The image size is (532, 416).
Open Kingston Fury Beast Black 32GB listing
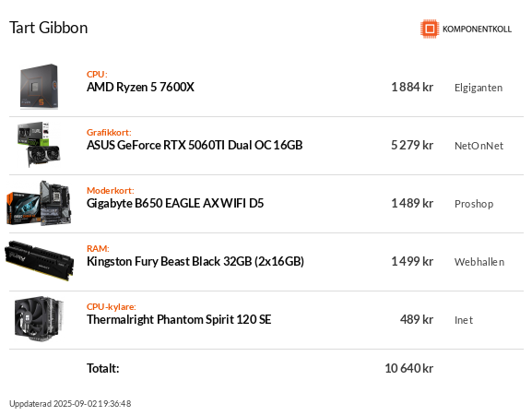[x=195, y=262]
